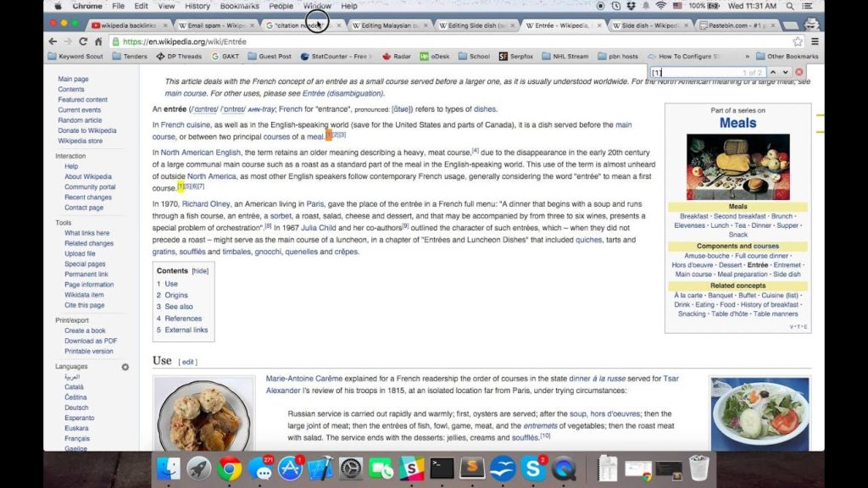Download page as PDF link

tap(91, 341)
